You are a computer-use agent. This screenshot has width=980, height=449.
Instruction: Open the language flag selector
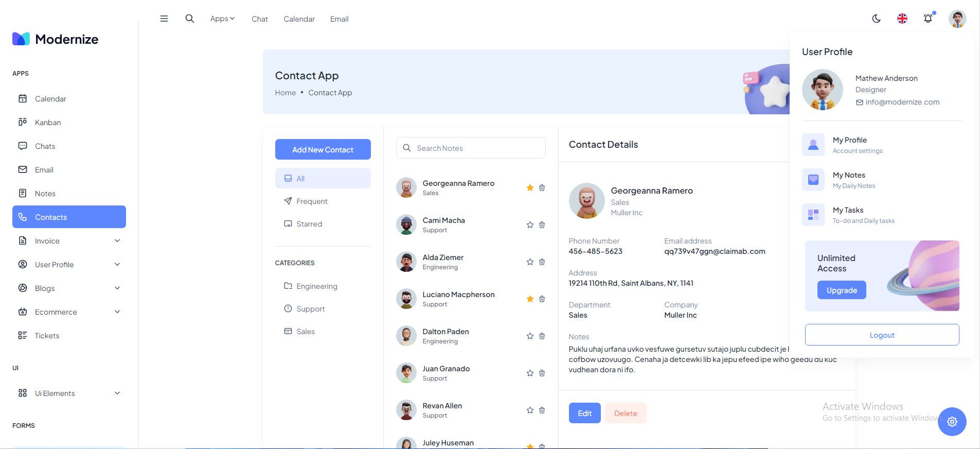point(902,19)
